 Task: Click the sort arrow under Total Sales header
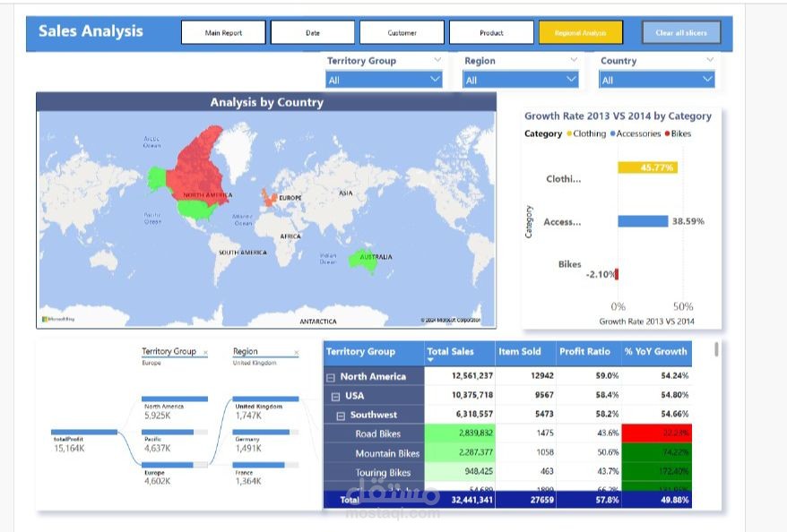(430, 359)
